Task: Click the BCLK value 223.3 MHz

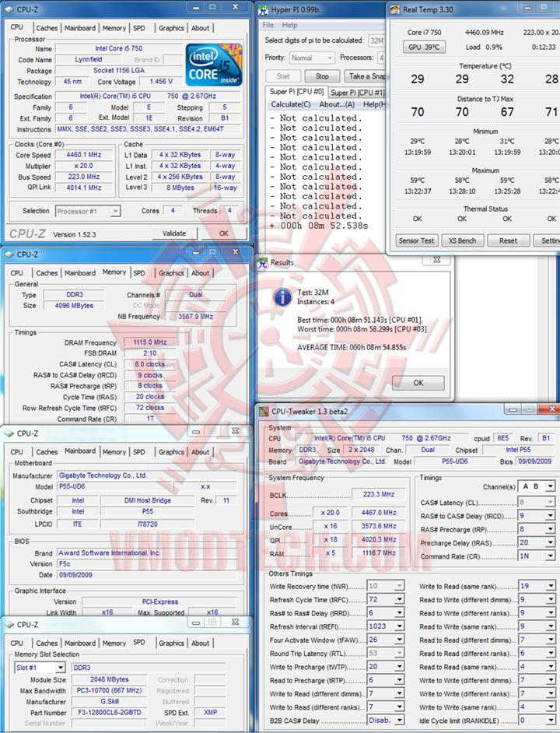Action: [379, 495]
